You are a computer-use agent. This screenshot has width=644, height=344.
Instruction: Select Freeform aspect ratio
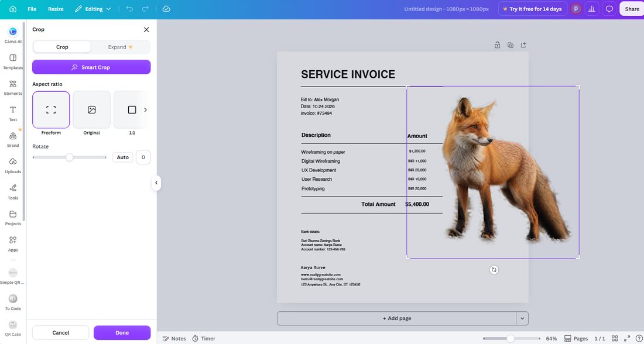(51, 109)
